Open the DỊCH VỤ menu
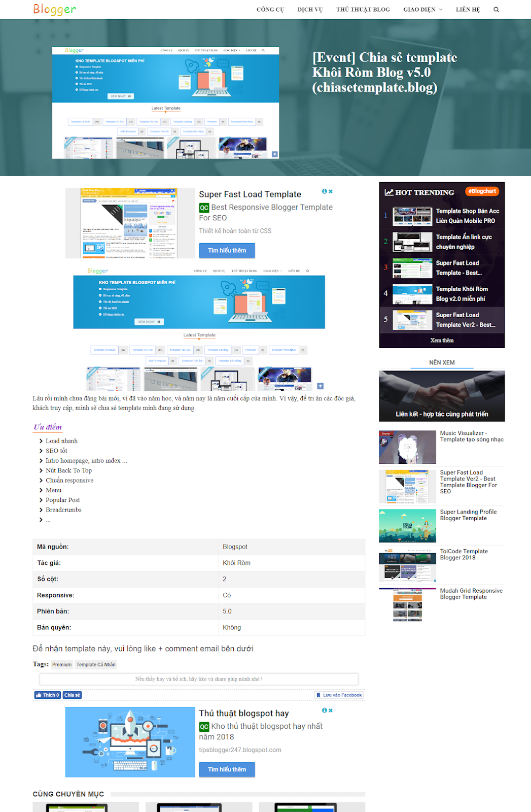 (x=310, y=9)
